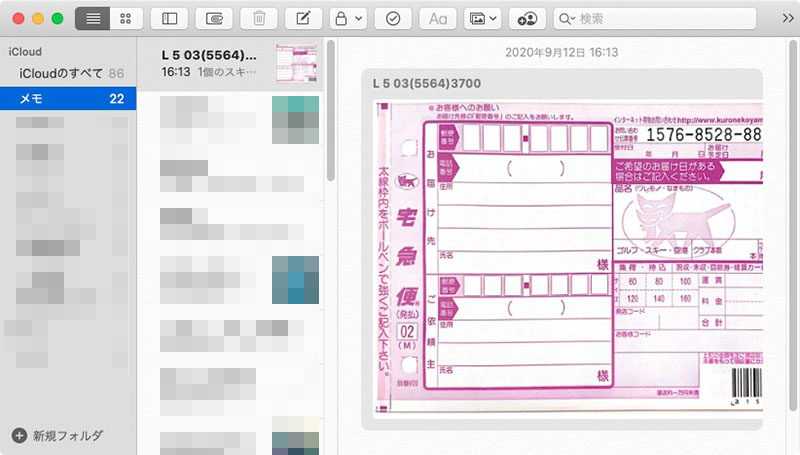Open the attachments browser
The image size is (800, 455).
tap(214, 19)
